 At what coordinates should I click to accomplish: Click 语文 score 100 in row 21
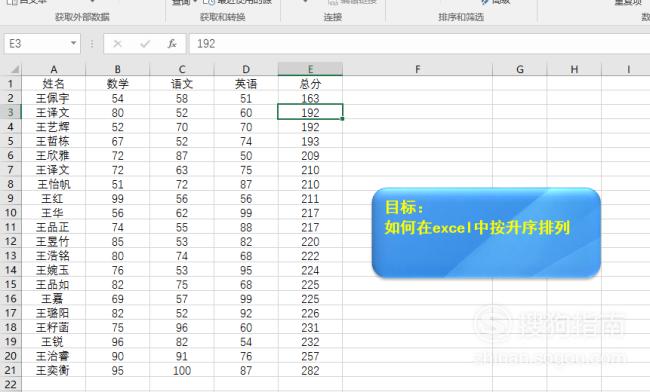(182, 370)
